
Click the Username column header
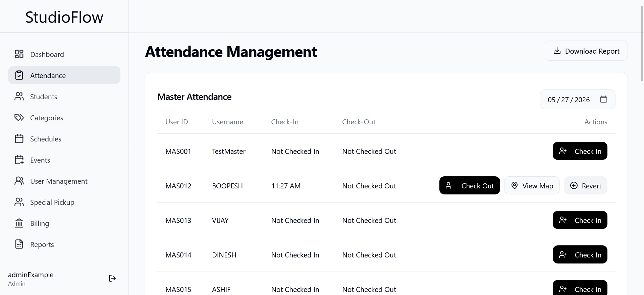tap(227, 122)
